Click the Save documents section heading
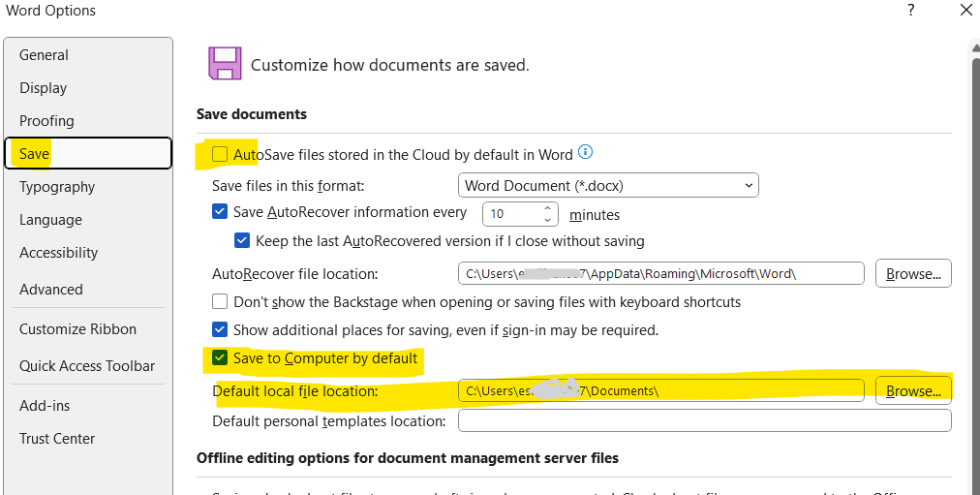 click(x=252, y=114)
